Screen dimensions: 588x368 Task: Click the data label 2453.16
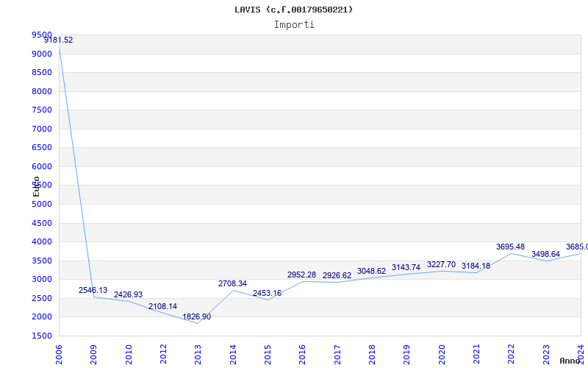tap(267, 293)
